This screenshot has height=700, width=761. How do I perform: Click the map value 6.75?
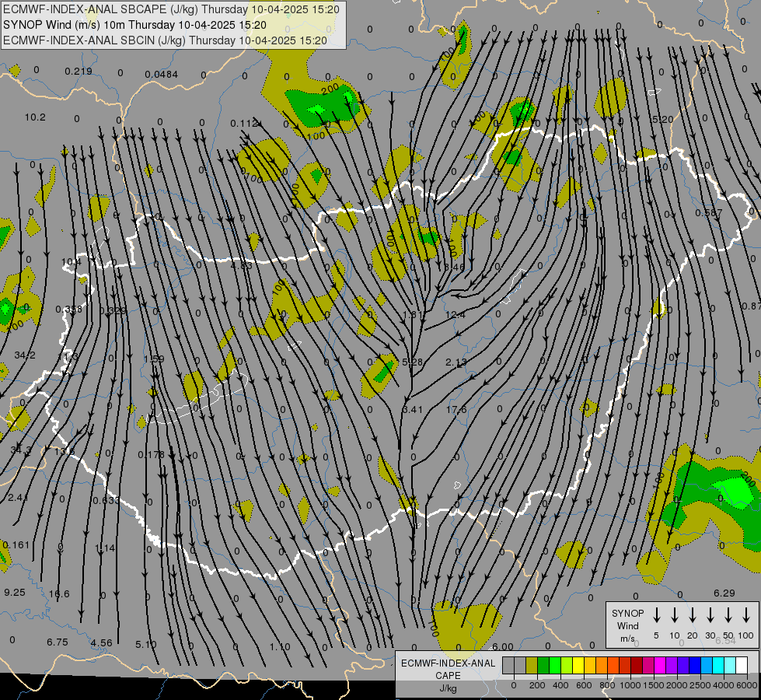coord(58,642)
